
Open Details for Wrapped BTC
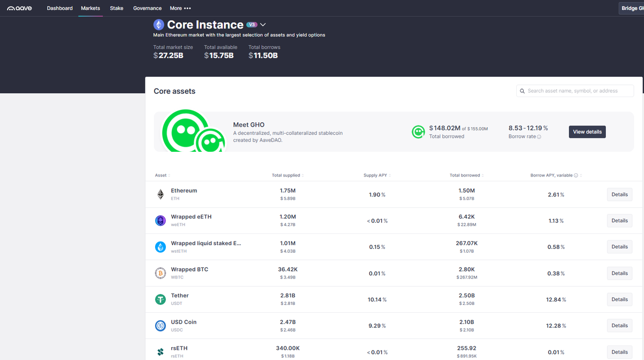click(619, 273)
